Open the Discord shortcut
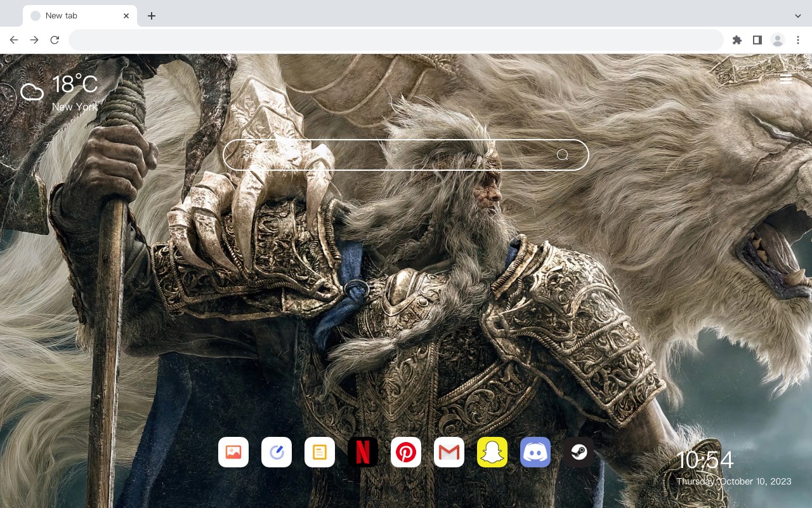 [535, 452]
